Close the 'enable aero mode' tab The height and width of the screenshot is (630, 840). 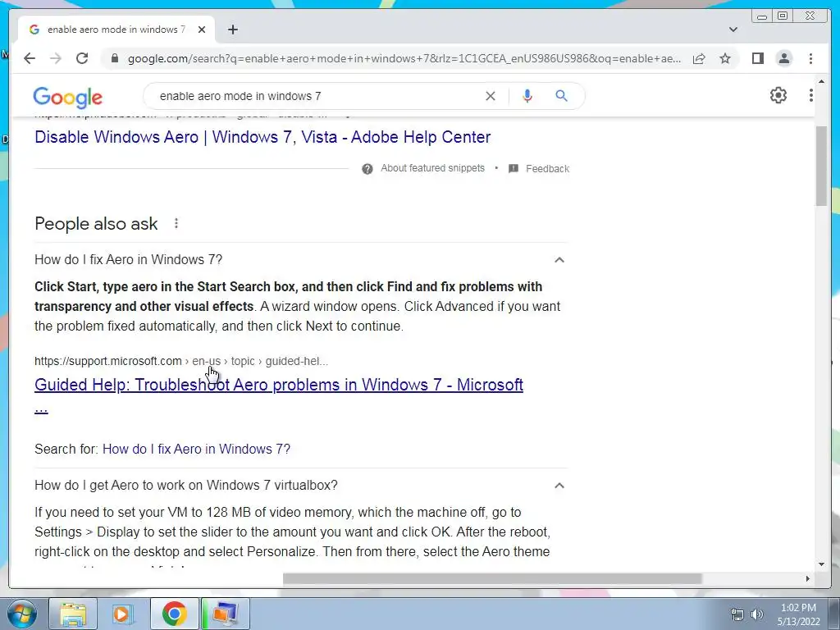click(202, 30)
